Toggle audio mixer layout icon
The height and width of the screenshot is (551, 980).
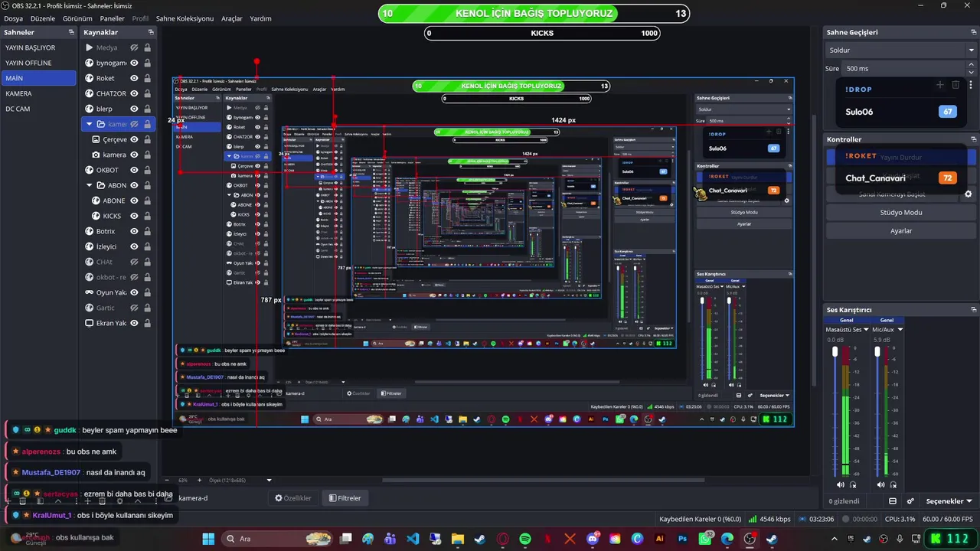tap(893, 501)
